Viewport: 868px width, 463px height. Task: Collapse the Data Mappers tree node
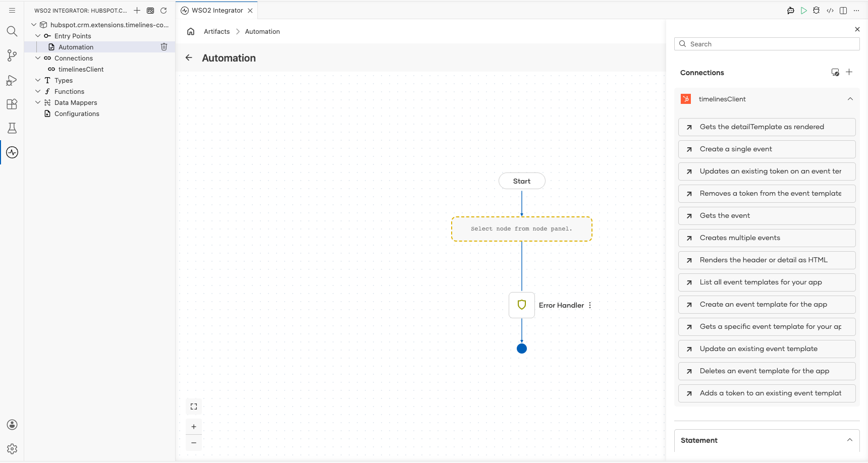38,102
